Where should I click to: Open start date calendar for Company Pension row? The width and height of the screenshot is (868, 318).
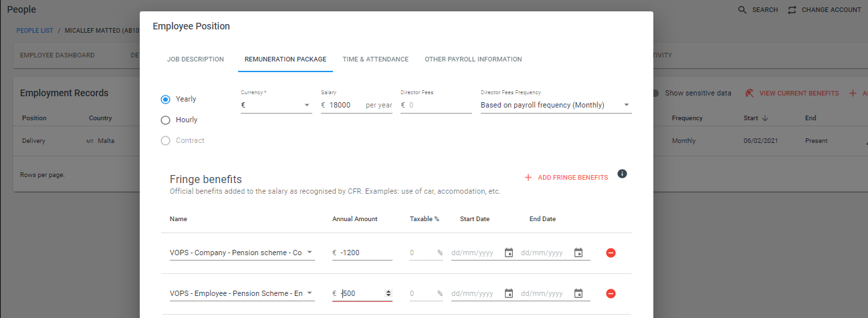(x=509, y=253)
